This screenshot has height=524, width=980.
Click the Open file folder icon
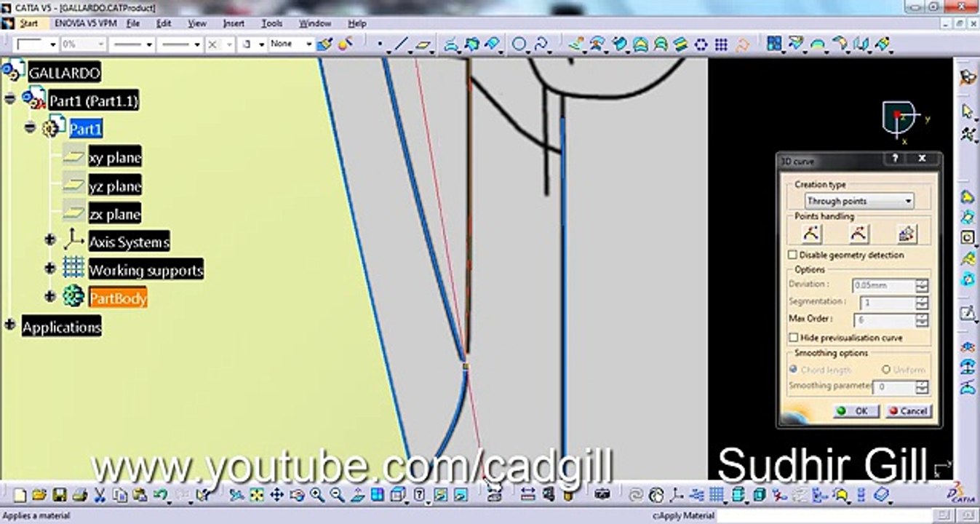39,496
